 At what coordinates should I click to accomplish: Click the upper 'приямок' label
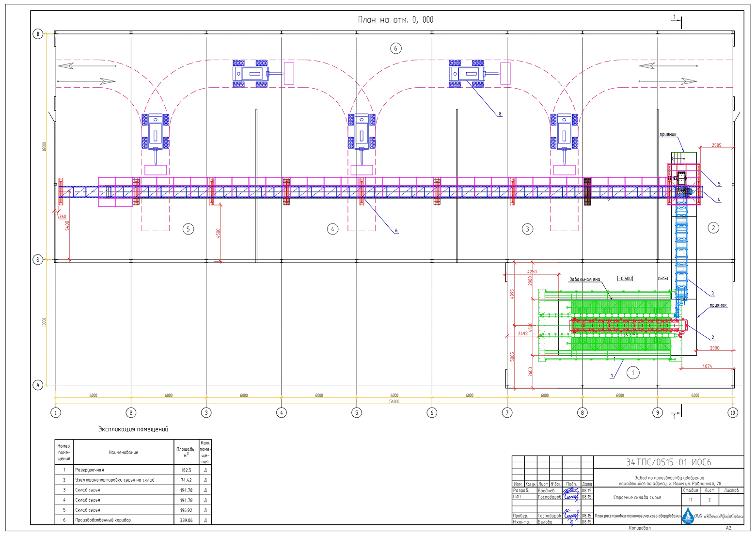tap(668, 135)
